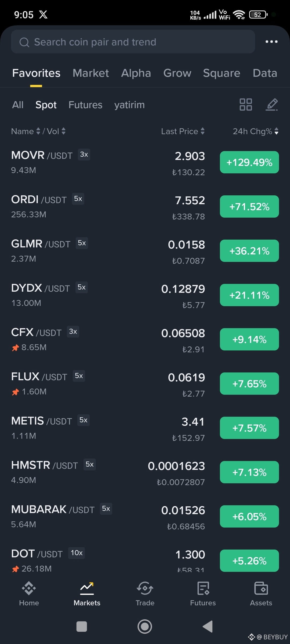Viewport: 290px width, 644px height.
Task: Select the All filter
Action: click(x=18, y=105)
